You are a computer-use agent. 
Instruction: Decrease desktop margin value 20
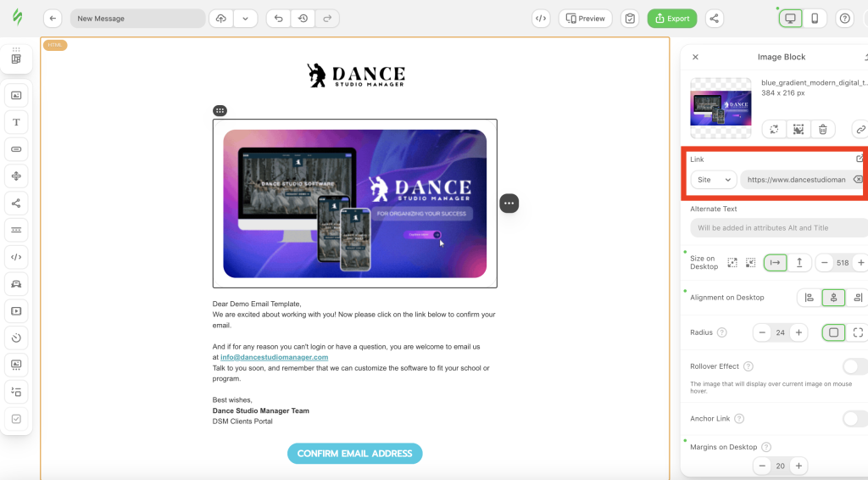[x=762, y=466]
